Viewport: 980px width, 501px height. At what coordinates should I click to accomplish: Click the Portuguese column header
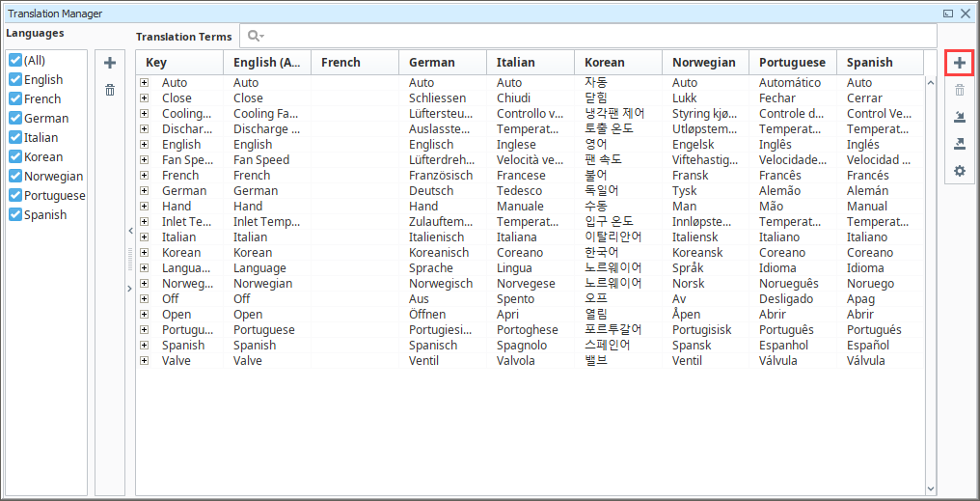793,63
